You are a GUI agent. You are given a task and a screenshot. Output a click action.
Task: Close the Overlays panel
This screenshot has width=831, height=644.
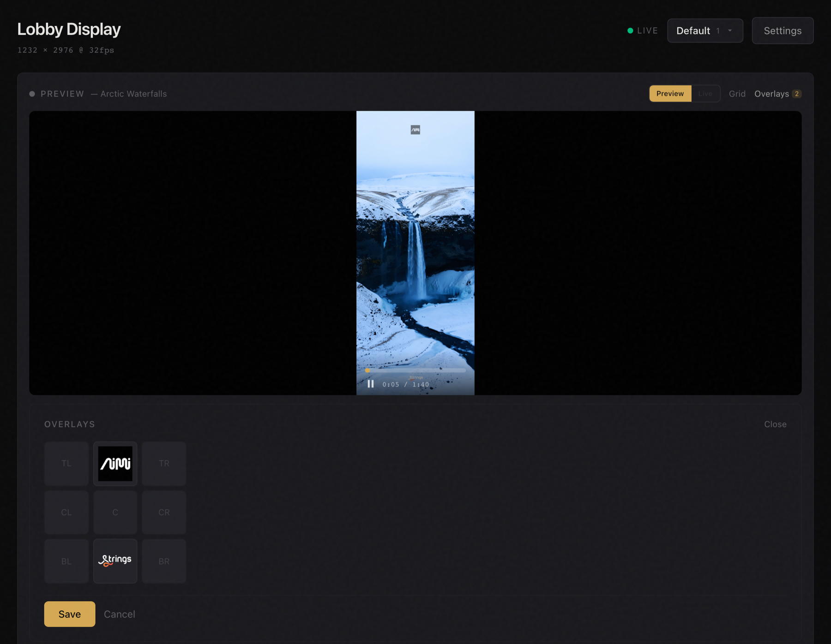point(775,424)
